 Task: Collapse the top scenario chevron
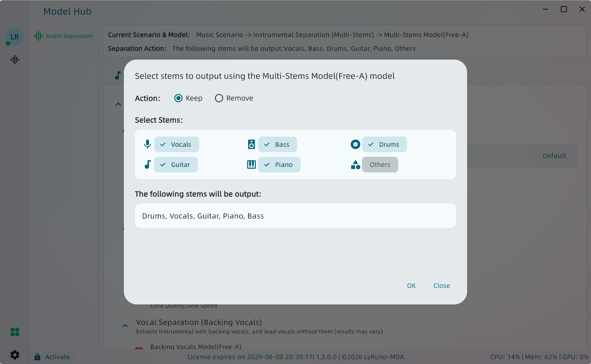coord(118,105)
